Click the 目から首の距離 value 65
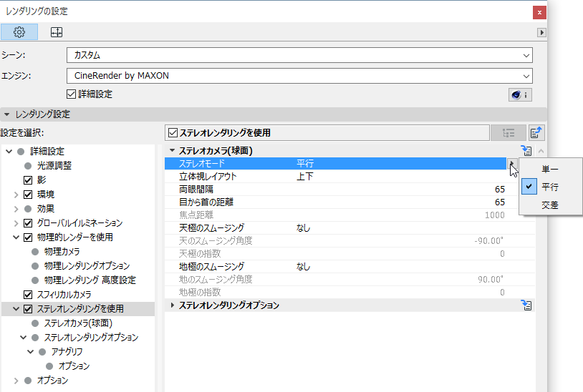Viewport: 583px width, 392px height. 500,202
